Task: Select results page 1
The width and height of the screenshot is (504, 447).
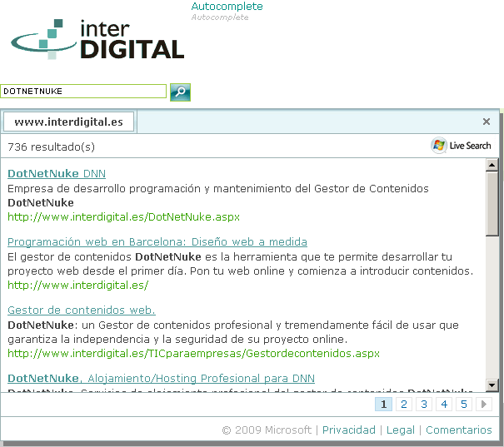Action: (x=383, y=404)
